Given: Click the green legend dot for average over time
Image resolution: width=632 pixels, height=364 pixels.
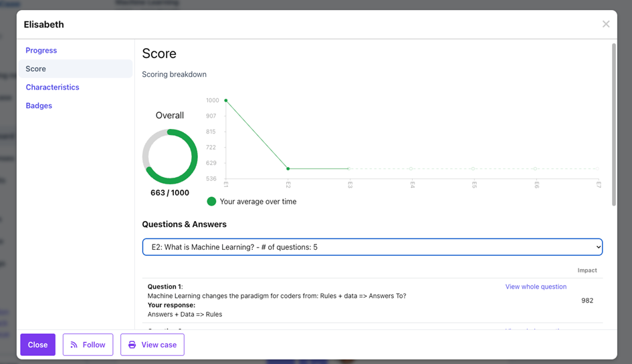Looking at the screenshot, I should pos(211,201).
